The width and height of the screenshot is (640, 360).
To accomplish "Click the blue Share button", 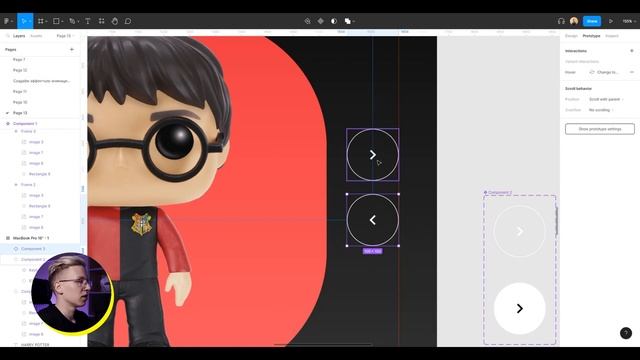I will point(592,21).
